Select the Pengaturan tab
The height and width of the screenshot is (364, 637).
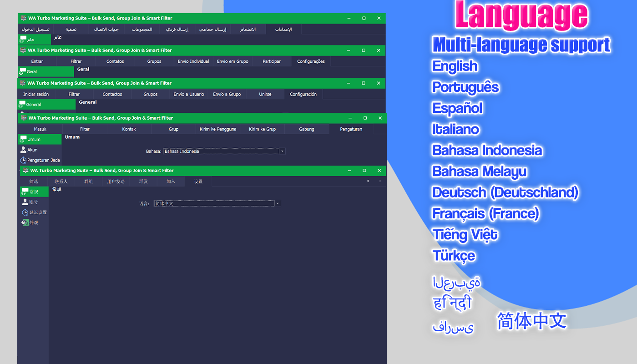click(351, 129)
